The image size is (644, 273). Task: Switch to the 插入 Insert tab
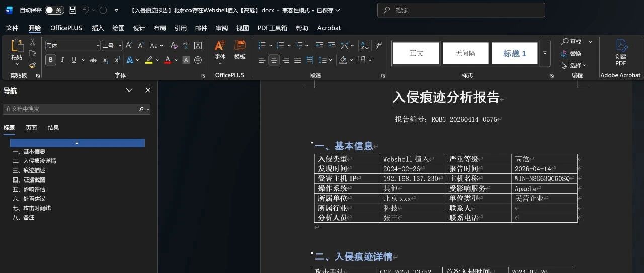click(x=98, y=28)
